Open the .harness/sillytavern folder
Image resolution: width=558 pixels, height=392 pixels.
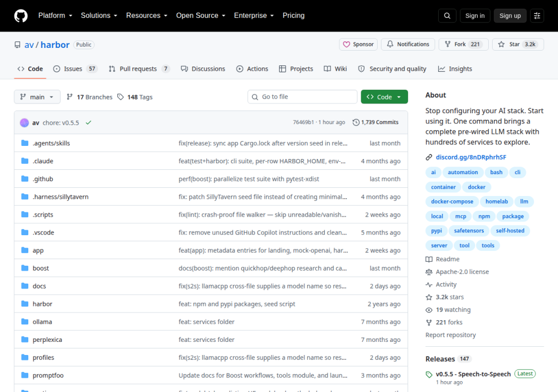click(60, 197)
